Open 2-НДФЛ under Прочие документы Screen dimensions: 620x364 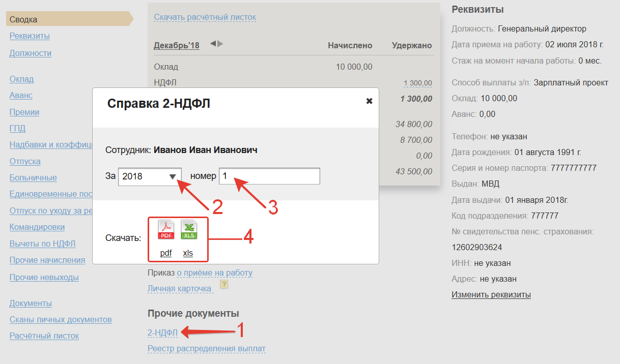point(162,332)
